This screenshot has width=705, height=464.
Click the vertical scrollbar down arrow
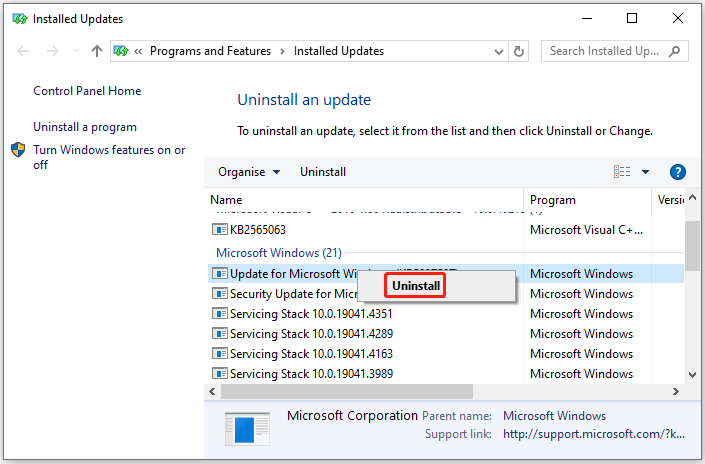click(x=692, y=375)
